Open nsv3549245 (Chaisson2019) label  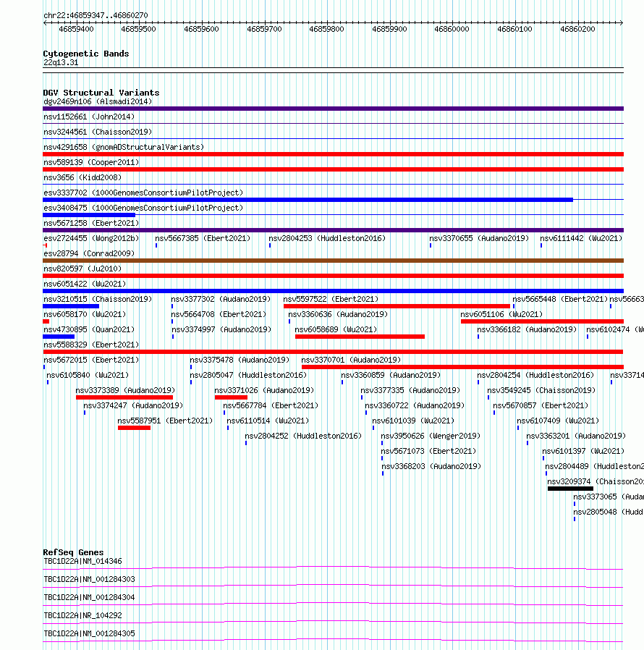tap(541, 390)
